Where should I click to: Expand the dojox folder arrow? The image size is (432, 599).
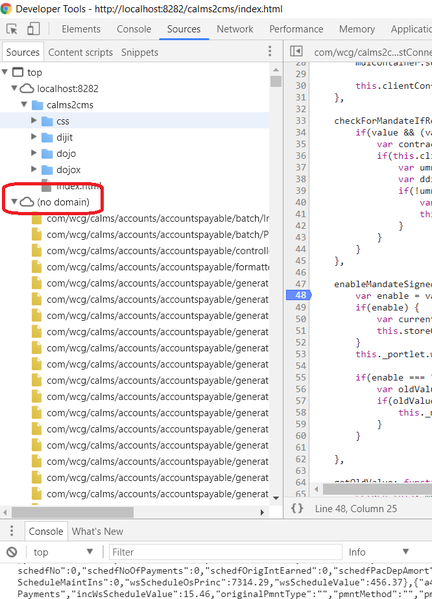click(x=34, y=169)
